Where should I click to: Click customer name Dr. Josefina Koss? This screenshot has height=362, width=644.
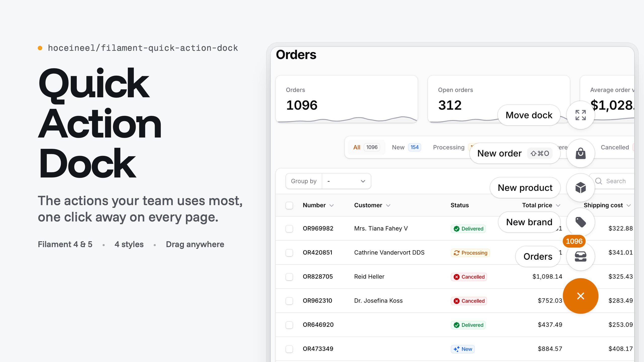(378, 301)
